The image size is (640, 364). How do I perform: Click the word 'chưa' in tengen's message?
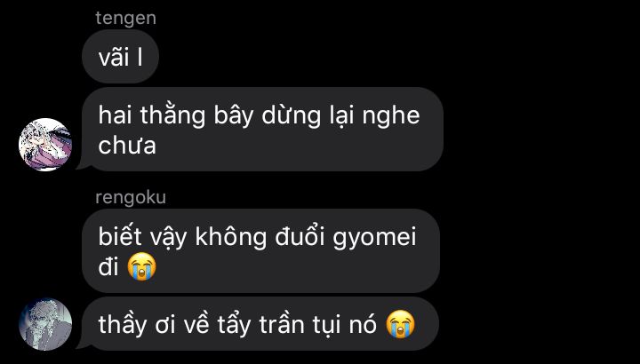[x=127, y=145]
